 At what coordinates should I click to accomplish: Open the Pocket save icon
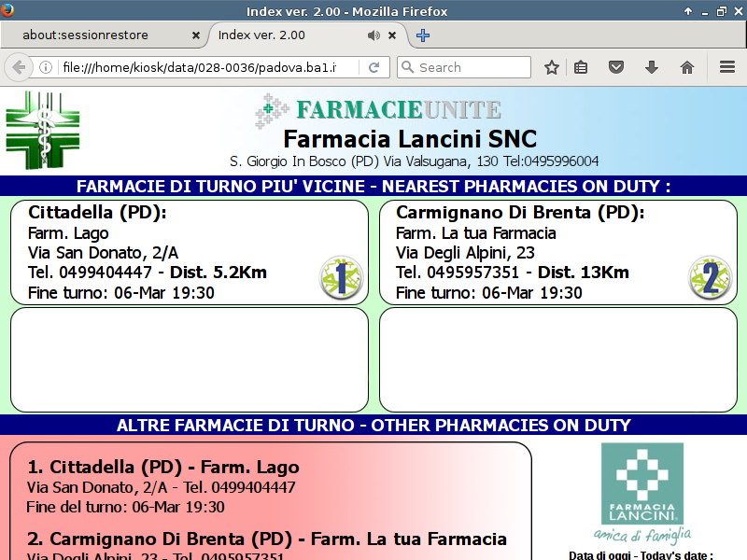point(616,67)
